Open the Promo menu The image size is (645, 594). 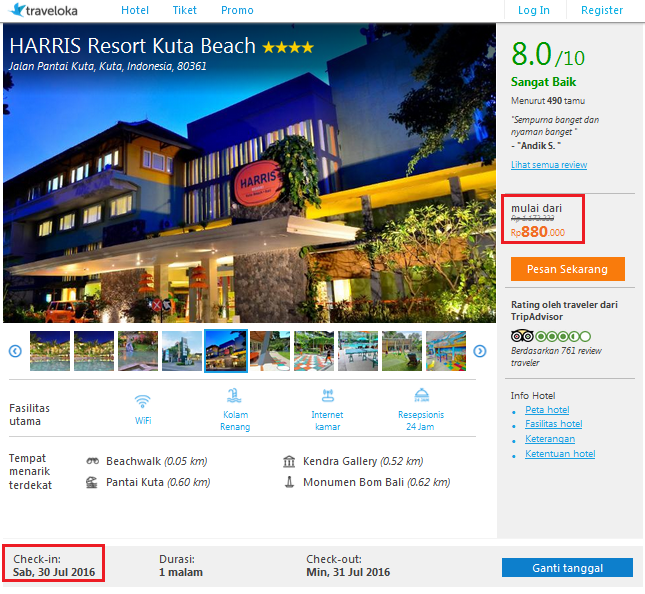point(237,10)
